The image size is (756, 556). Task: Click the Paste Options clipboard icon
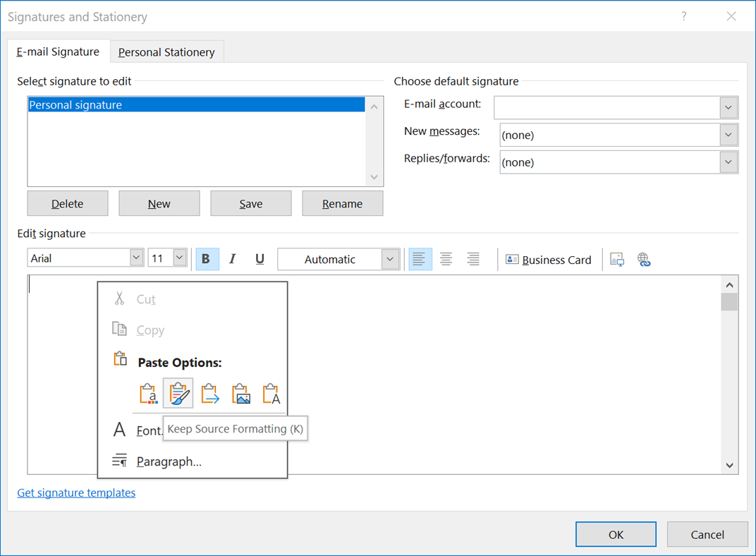tap(120, 358)
